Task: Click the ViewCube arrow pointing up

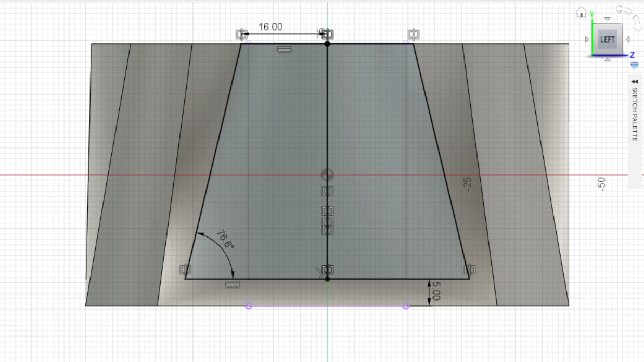Action: tap(607, 19)
